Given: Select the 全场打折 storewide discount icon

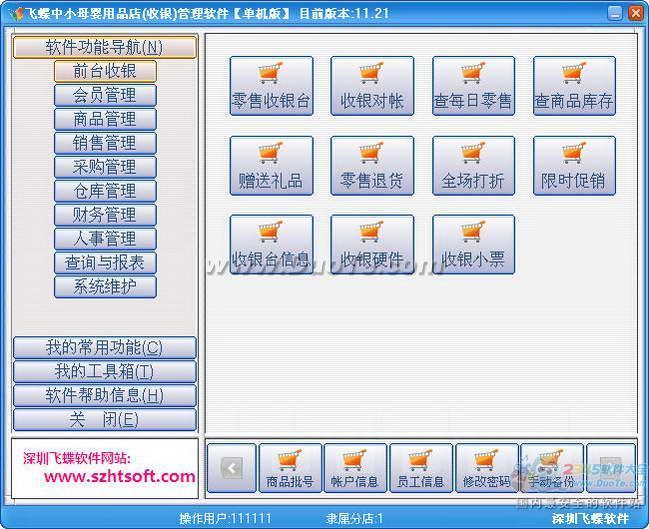Looking at the screenshot, I should (473, 166).
